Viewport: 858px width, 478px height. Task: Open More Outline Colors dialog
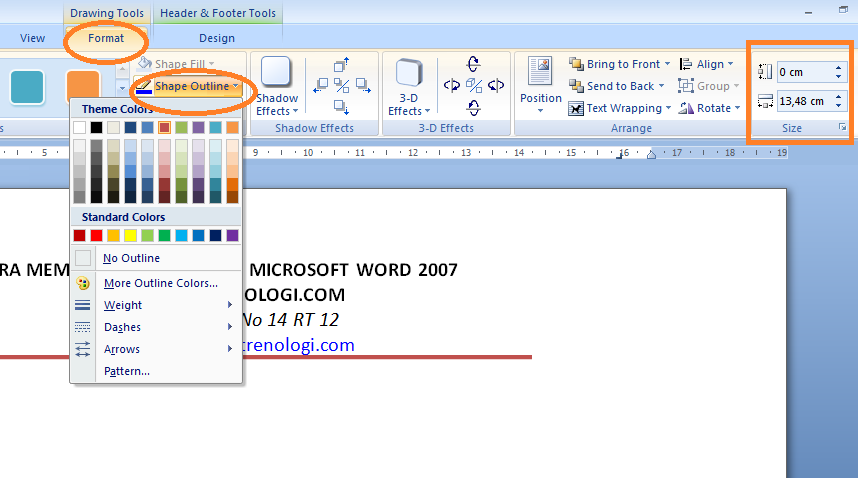[156, 283]
